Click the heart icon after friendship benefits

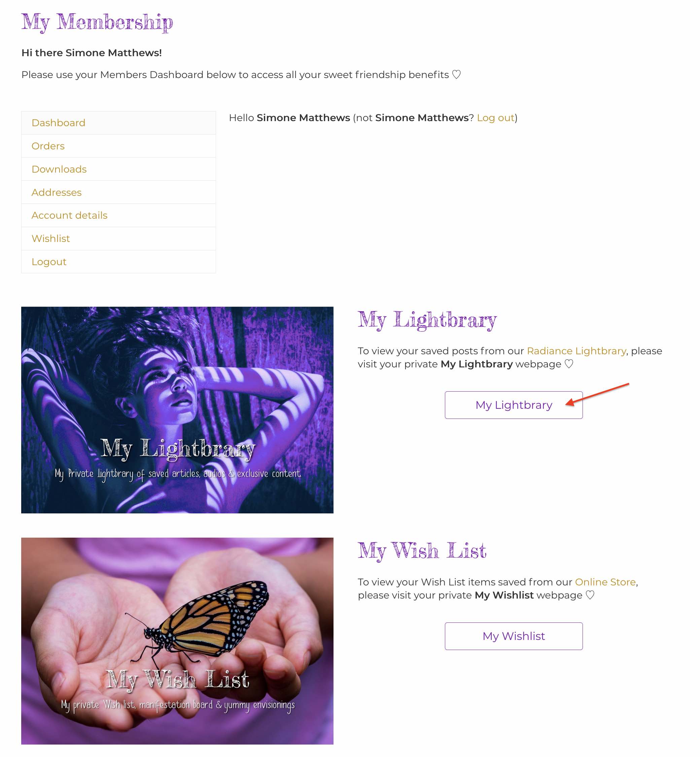(456, 75)
